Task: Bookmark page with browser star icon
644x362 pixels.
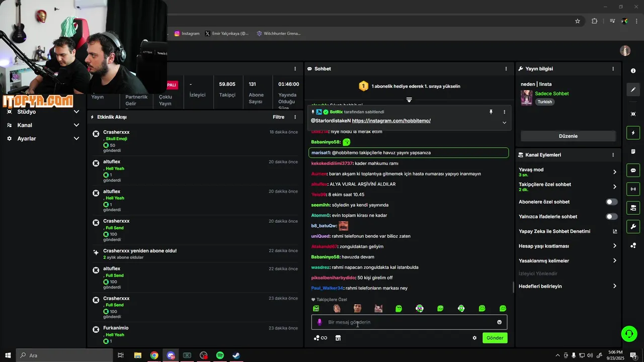Action: pos(578,21)
